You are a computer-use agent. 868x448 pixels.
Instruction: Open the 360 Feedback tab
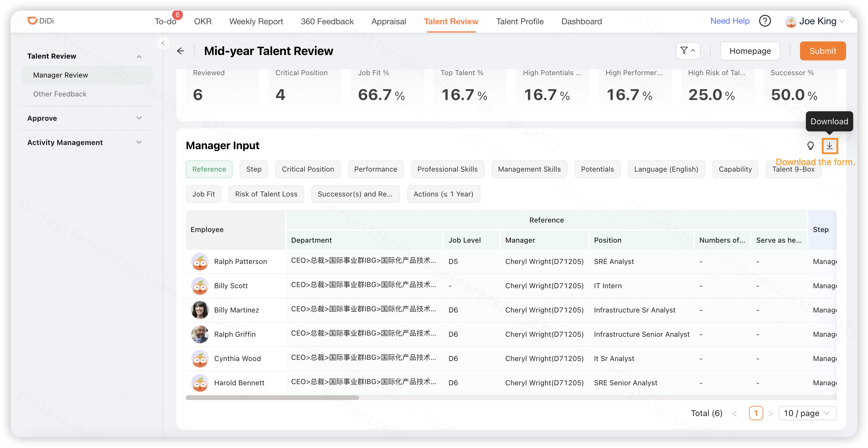tap(327, 22)
